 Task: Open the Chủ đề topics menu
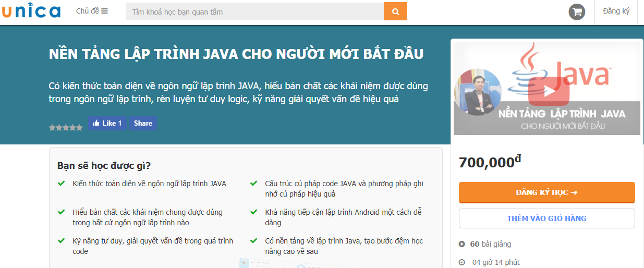tap(92, 11)
